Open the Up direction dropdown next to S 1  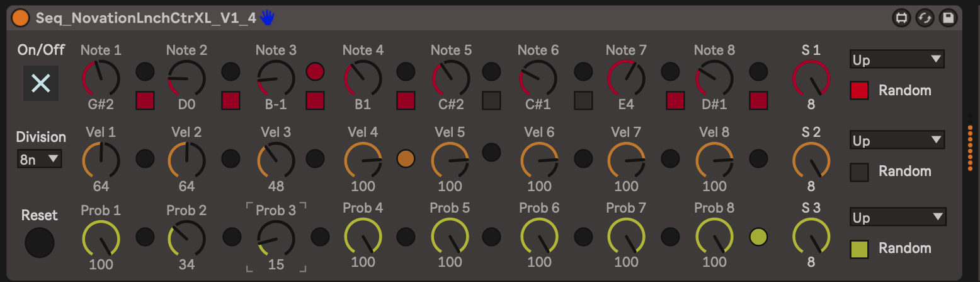[897, 60]
